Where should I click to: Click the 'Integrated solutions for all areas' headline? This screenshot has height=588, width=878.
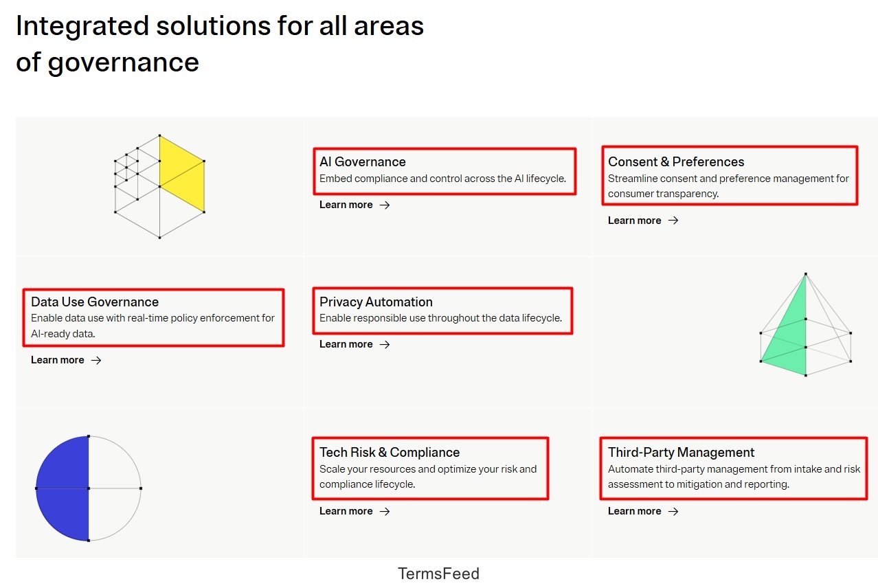[220, 44]
